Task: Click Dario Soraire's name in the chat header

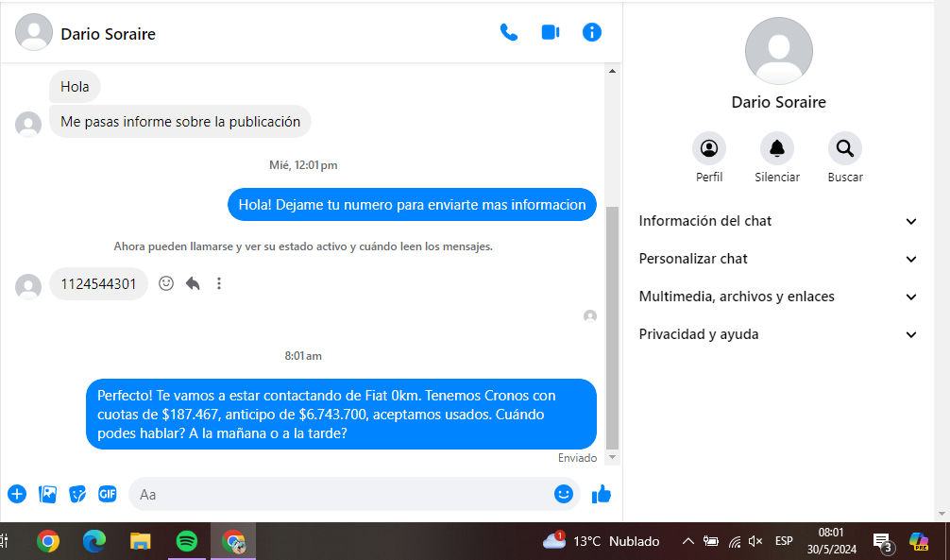Action: pos(108,34)
